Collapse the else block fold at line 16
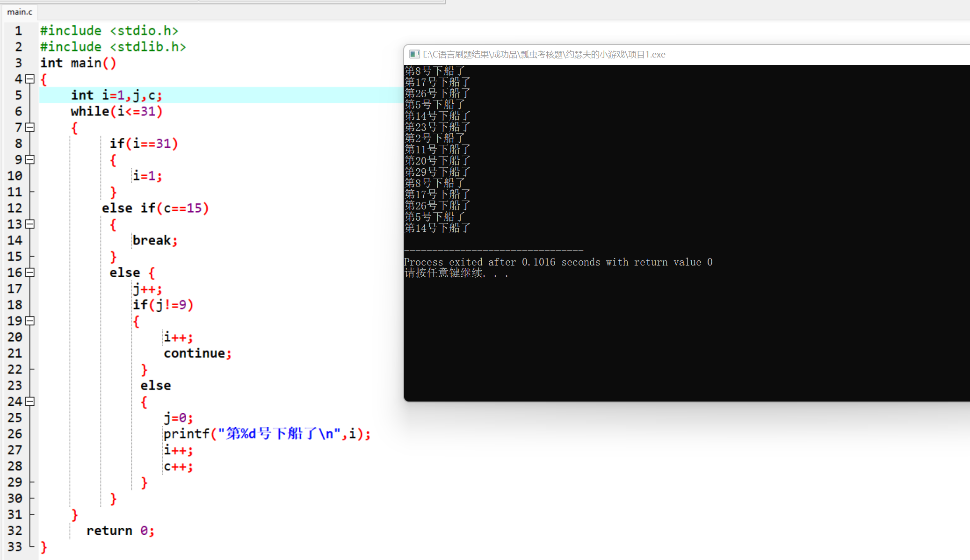 (29, 273)
